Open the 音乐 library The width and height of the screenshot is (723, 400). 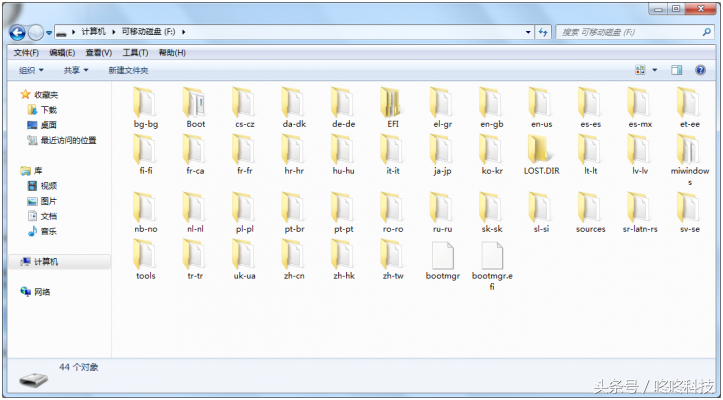click(x=48, y=231)
